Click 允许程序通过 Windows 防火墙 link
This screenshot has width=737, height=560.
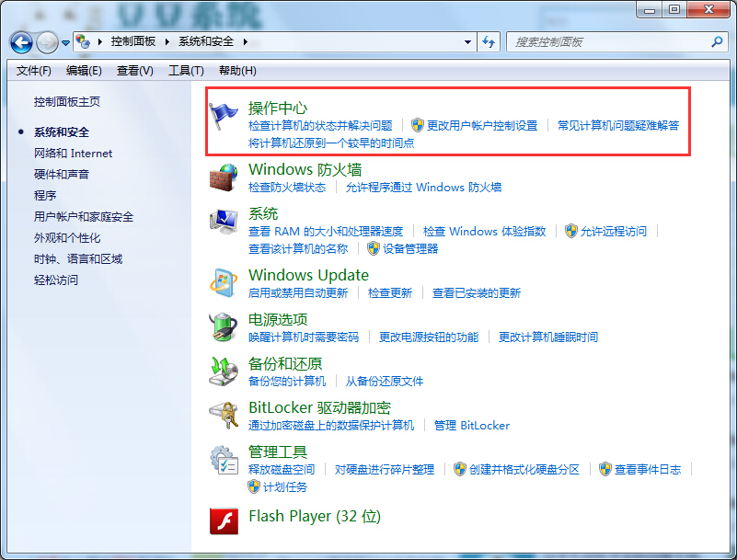click(x=423, y=188)
